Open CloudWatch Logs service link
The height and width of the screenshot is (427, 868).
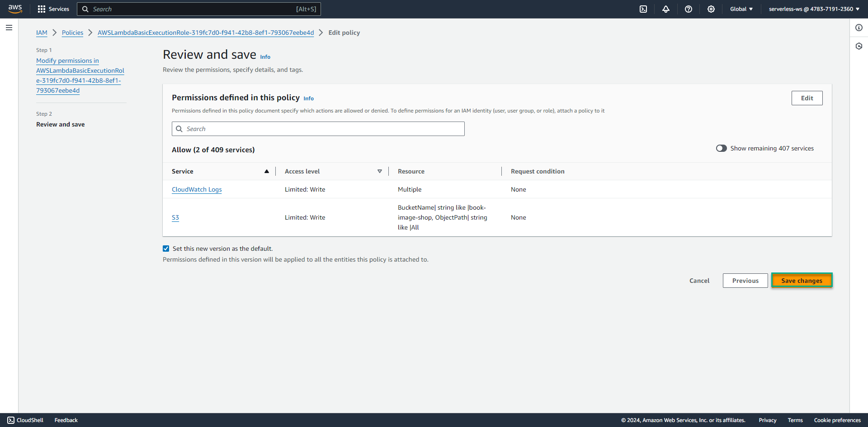[197, 189]
